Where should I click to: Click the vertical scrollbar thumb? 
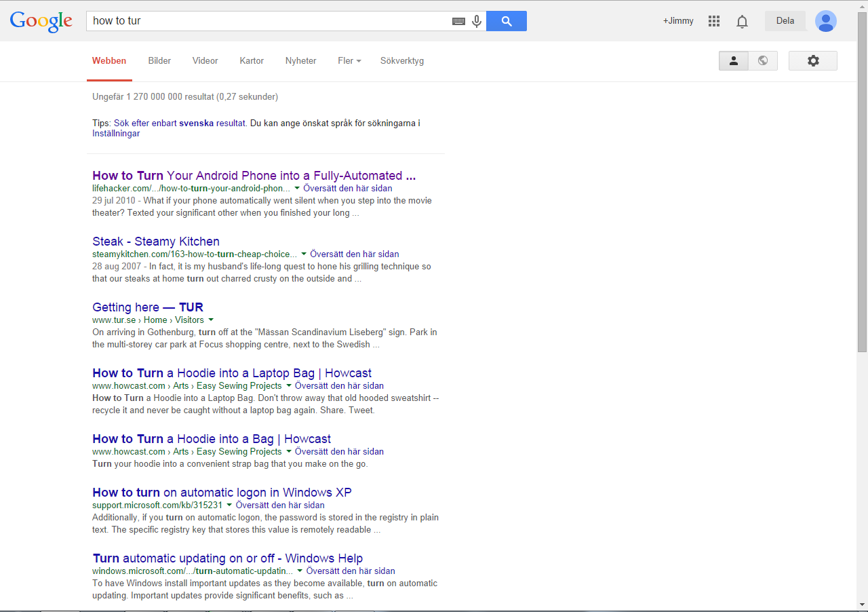tap(862, 182)
